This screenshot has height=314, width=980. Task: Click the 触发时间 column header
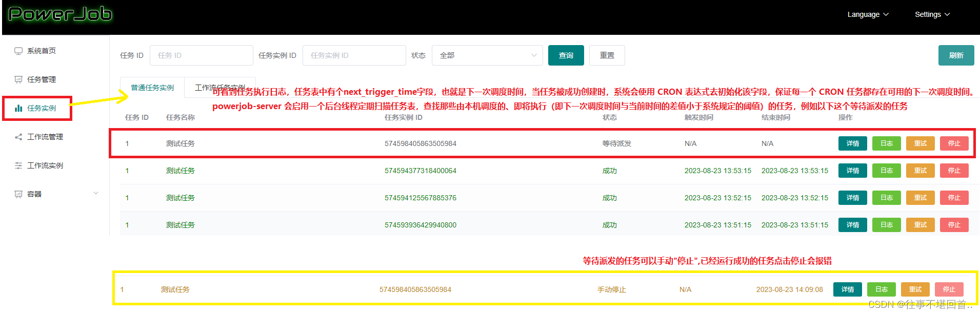699,117
